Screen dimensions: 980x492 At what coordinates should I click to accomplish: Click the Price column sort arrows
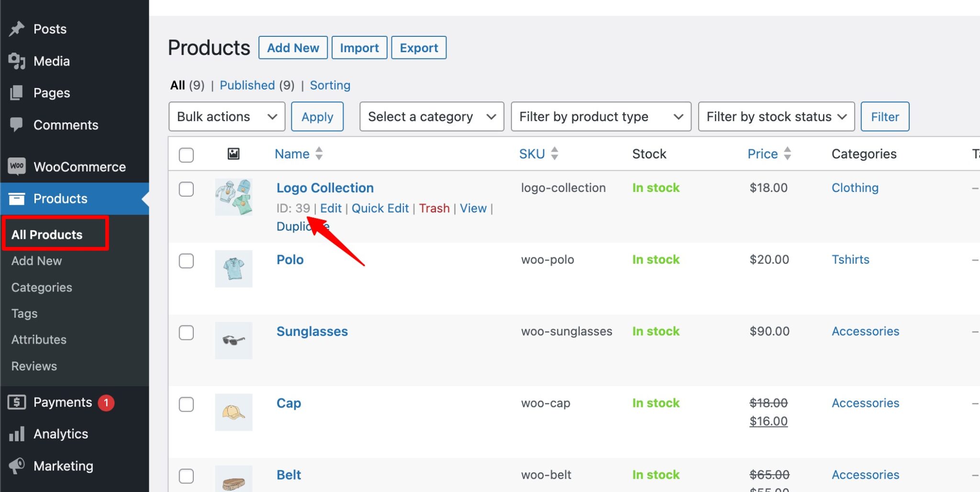tap(787, 154)
